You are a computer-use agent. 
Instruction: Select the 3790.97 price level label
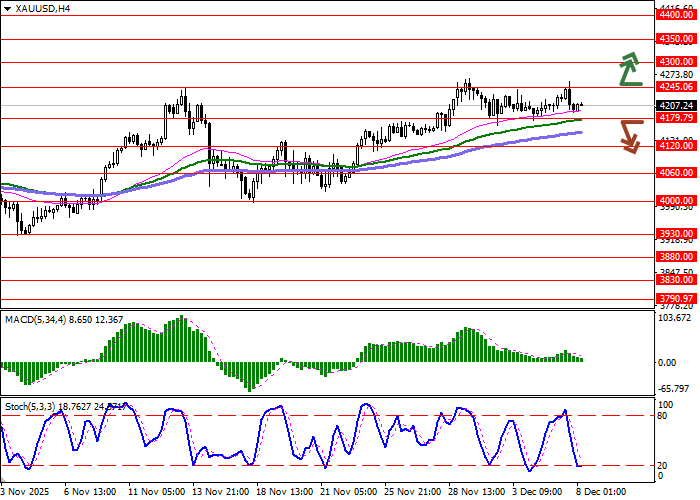676,299
